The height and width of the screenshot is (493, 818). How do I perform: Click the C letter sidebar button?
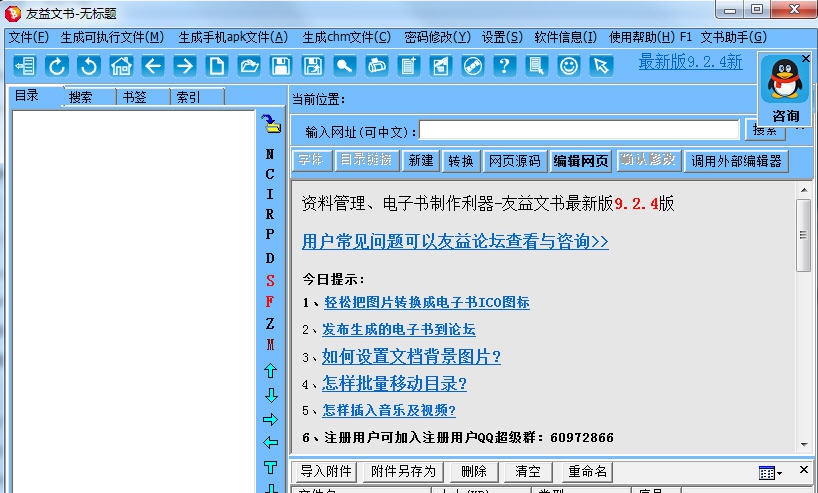270,174
